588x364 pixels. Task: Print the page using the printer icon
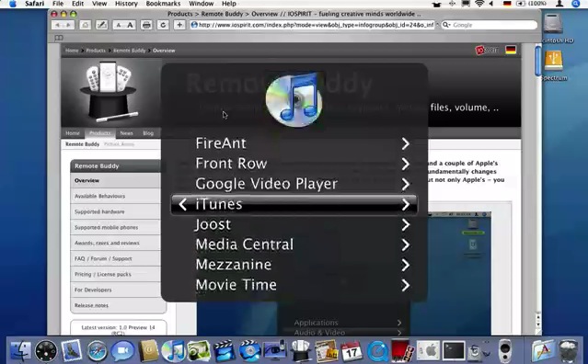click(x=146, y=25)
